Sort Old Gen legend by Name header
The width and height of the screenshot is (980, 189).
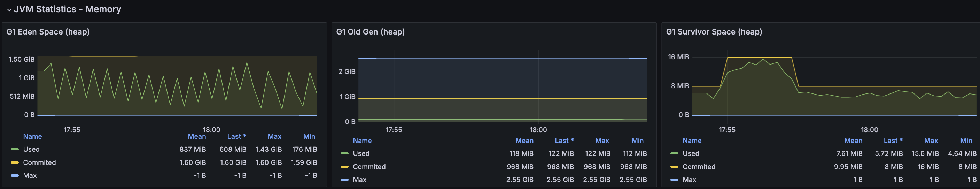[362, 141]
